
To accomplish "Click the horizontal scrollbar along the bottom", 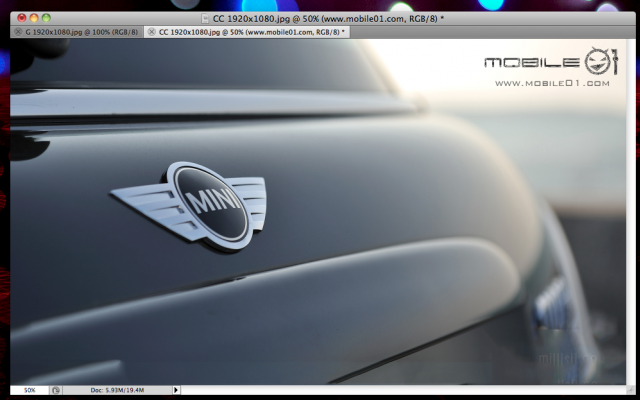I will pyautogui.click(x=403, y=390).
